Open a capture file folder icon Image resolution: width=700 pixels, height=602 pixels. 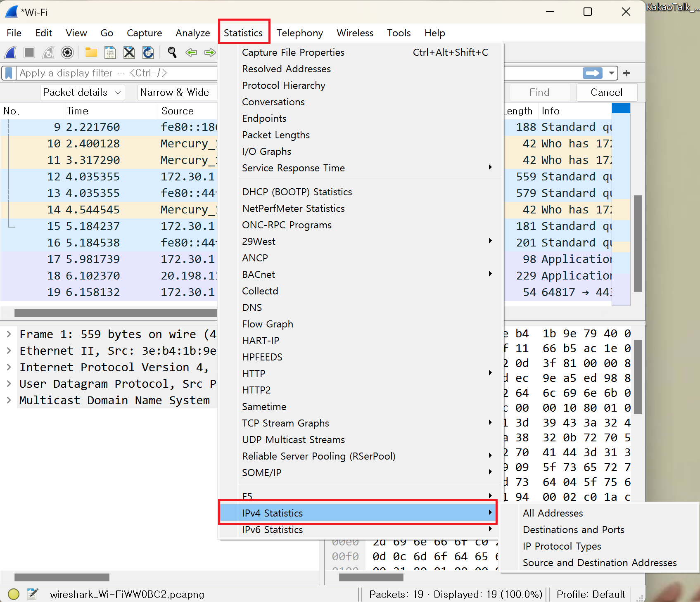point(91,52)
